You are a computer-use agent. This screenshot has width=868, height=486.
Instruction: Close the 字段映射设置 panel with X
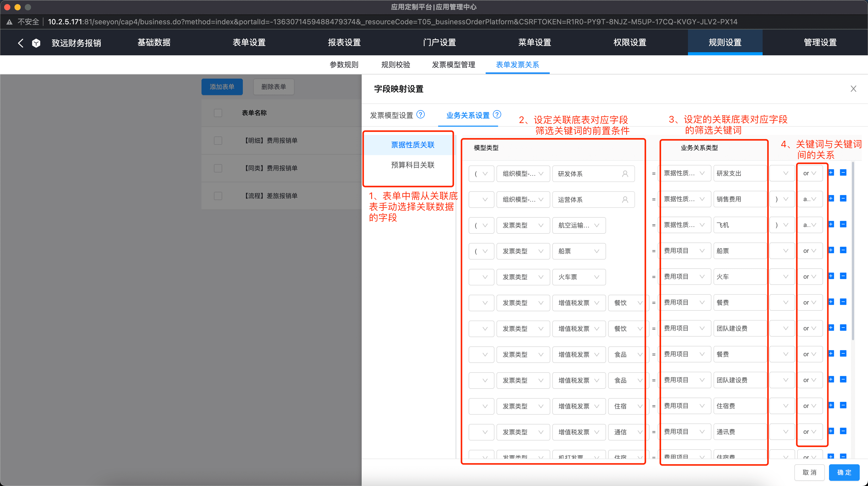tap(853, 89)
